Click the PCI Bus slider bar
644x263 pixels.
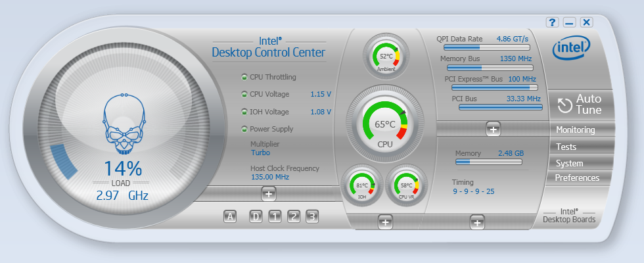pos(501,107)
